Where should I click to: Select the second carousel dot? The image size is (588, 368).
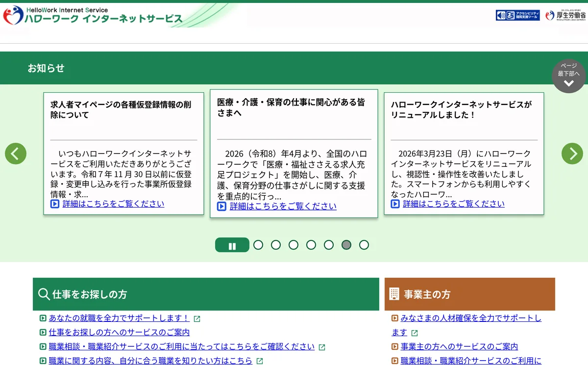coord(276,245)
